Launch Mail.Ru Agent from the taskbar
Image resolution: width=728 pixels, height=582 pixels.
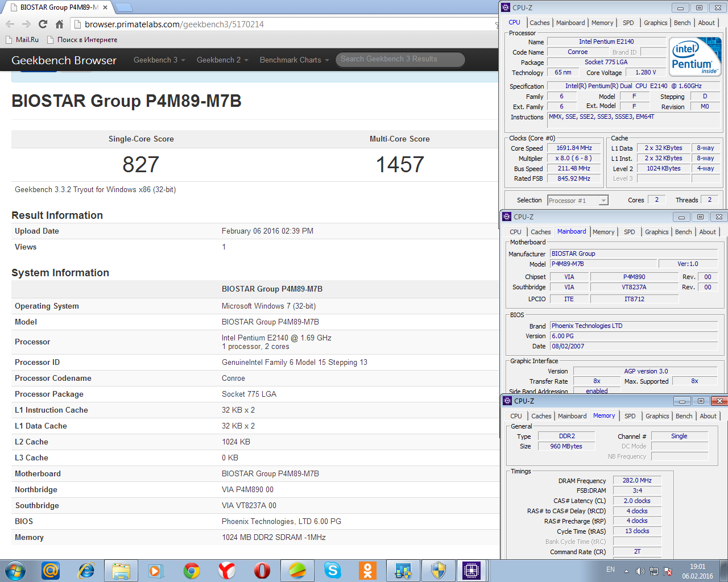51,571
